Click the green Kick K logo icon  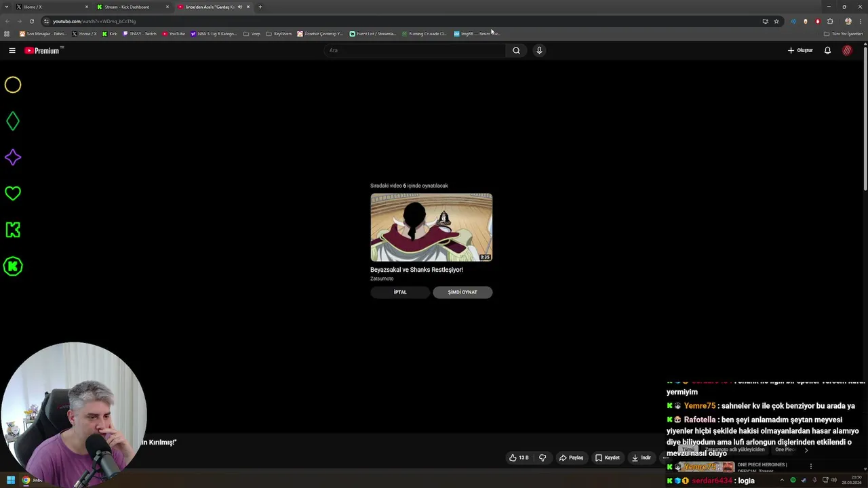[x=13, y=230]
